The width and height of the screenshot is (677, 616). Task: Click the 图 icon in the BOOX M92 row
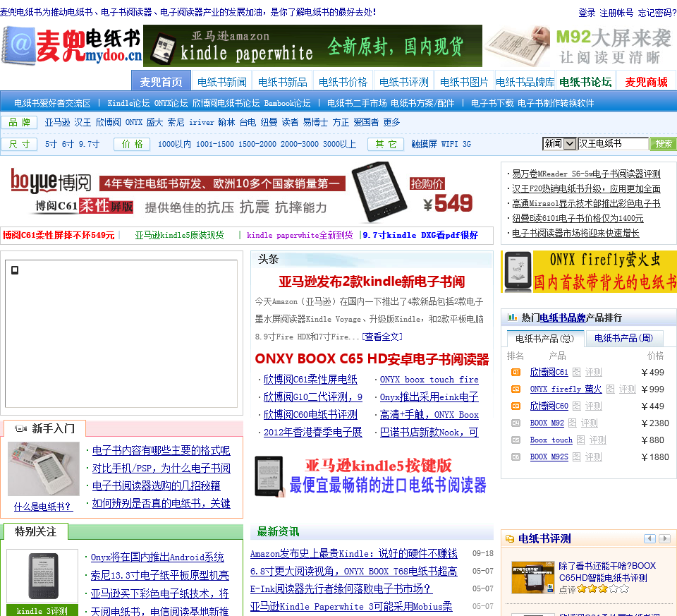pos(572,423)
